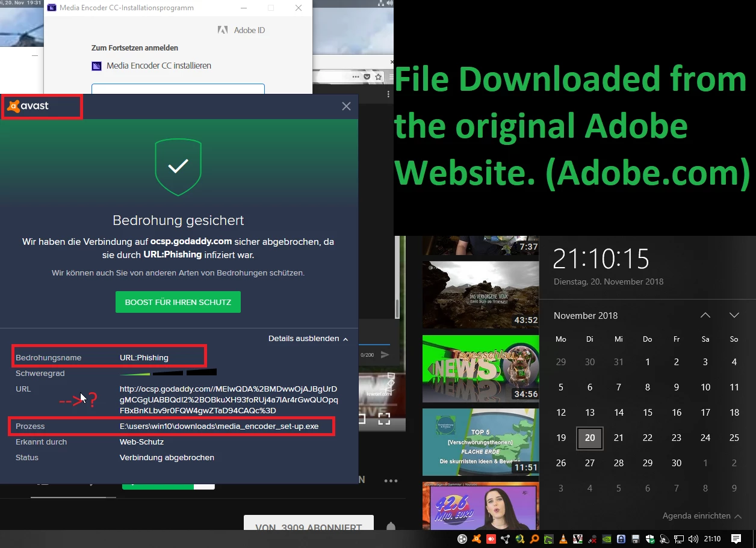Click the chat send arrow icon
Screen dimensions: 756x548
tap(385, 355)
